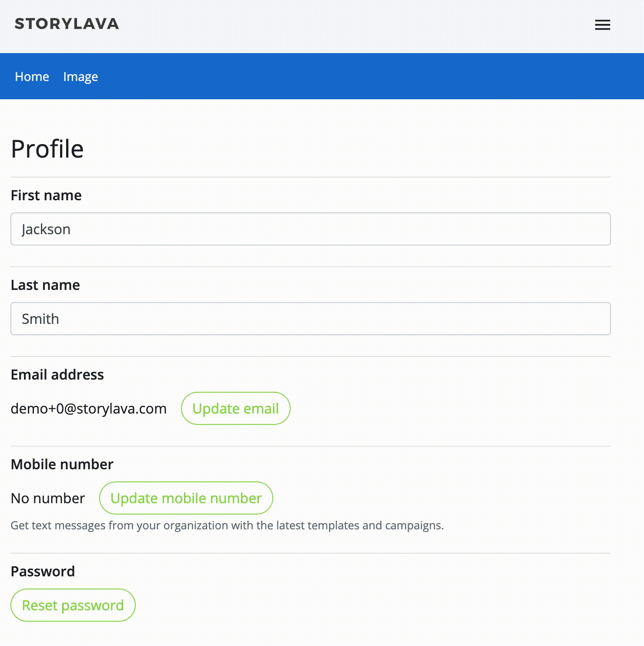Open the hamburger menu icon
644x646 pixels.
tap(602, 25)
